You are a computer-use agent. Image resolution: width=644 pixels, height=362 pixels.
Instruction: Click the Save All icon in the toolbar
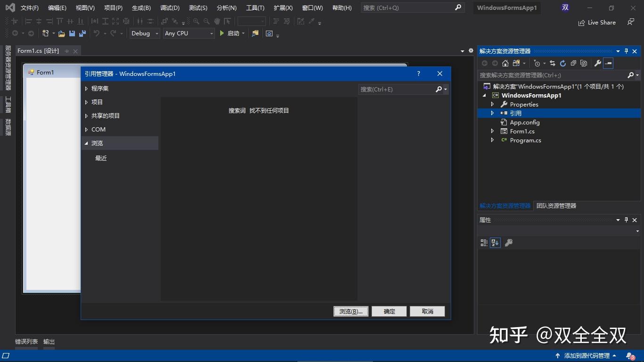pyautogui.click(x=83, y=33)
